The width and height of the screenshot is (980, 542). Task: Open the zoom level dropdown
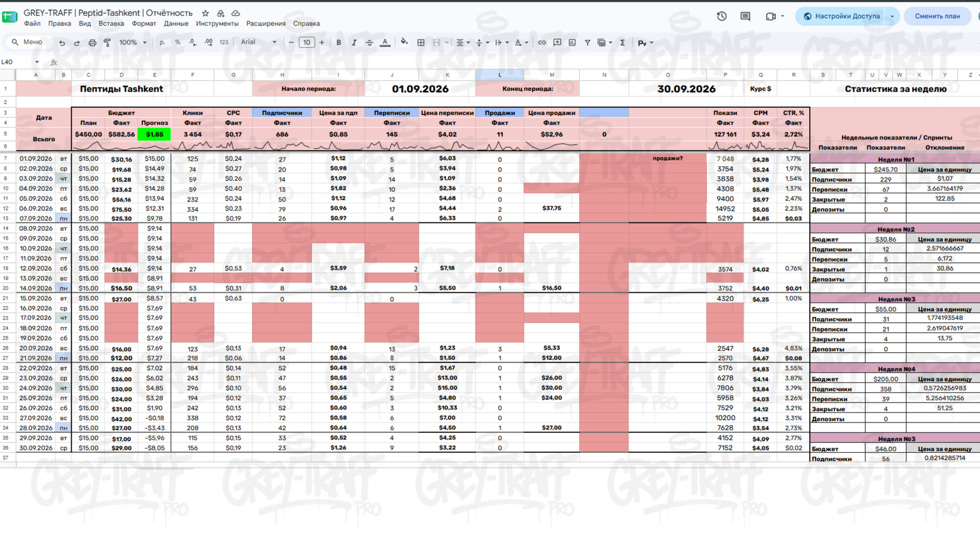(132, 43)
